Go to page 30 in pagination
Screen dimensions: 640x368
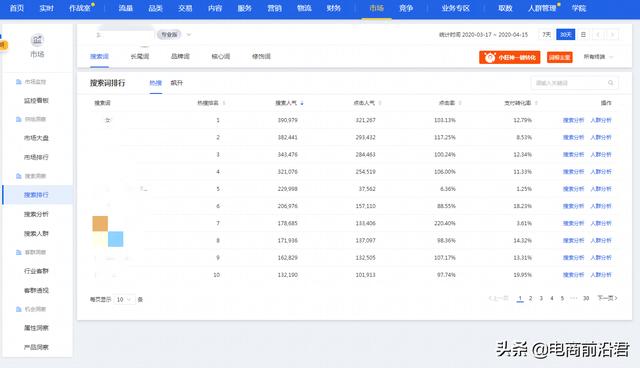[586, 299]
